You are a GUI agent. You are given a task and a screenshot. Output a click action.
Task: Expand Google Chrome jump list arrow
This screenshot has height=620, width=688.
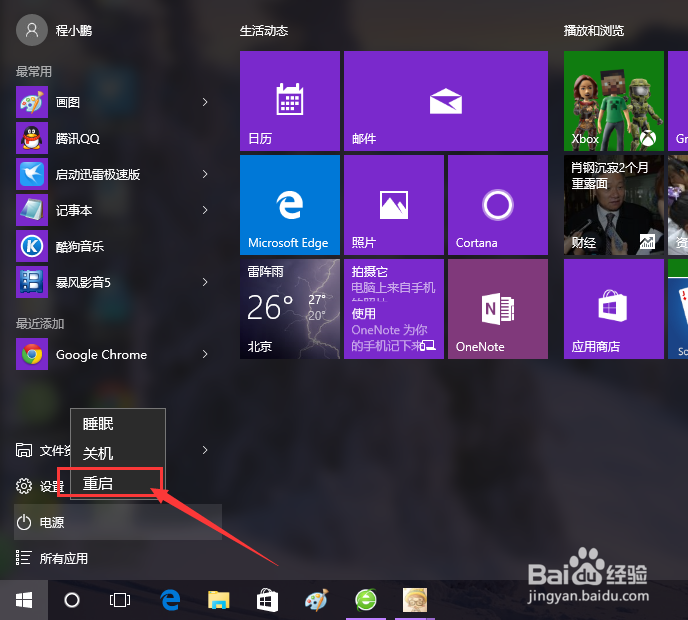click(205, 354)
